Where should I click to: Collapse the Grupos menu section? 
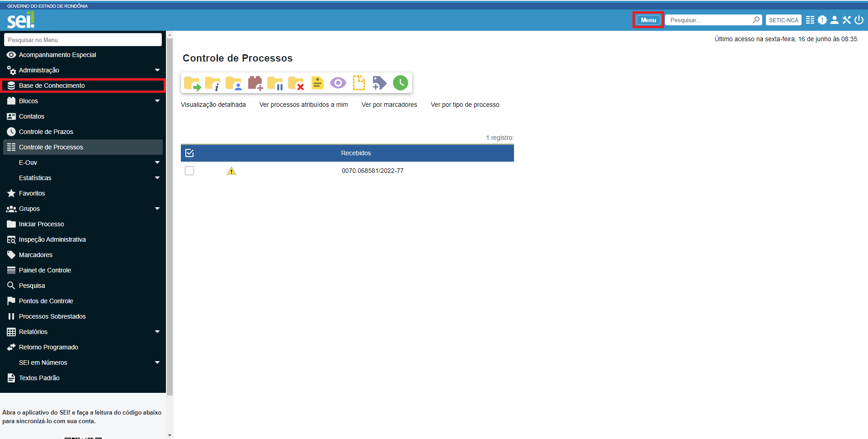(x=157, y=208)
